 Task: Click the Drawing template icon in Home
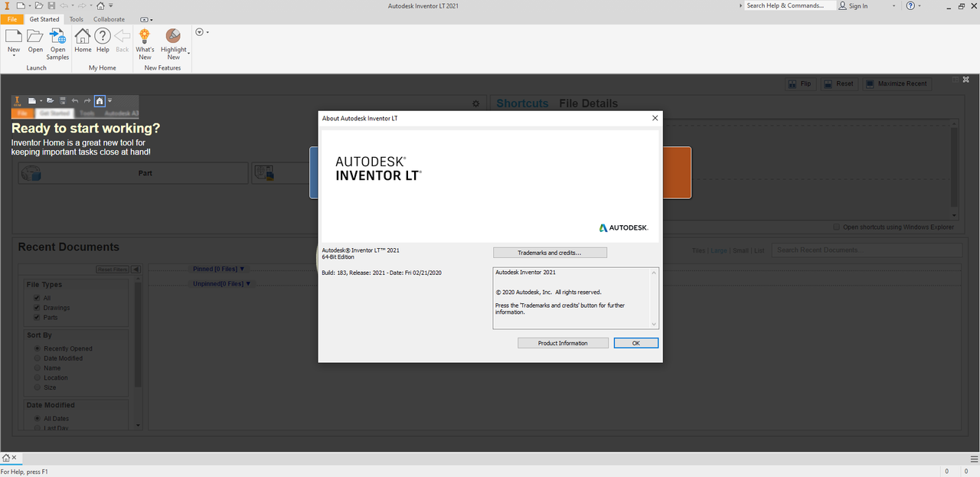pos(264,174)
